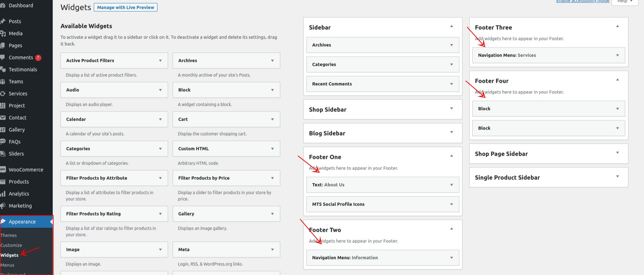Viewport: 644px width, 275px height.
Task: Select the Widgets submenu item
Action: coord(9,255)
